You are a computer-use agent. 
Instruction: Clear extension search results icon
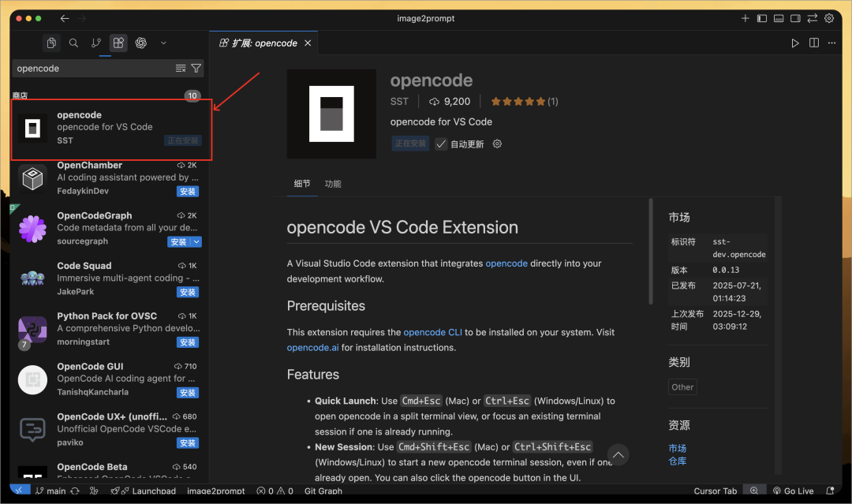coord(181,69)
